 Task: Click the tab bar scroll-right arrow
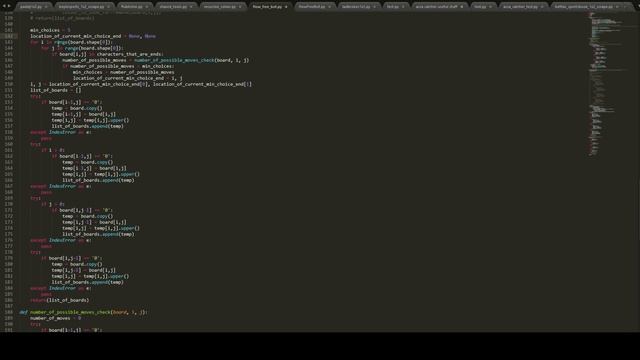(x=9, y=6)
